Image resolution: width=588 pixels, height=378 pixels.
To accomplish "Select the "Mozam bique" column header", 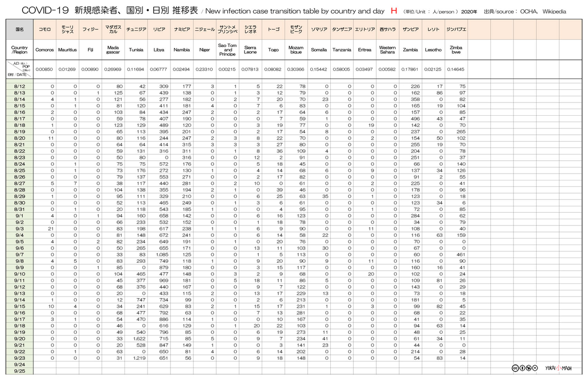I will 296,50.
